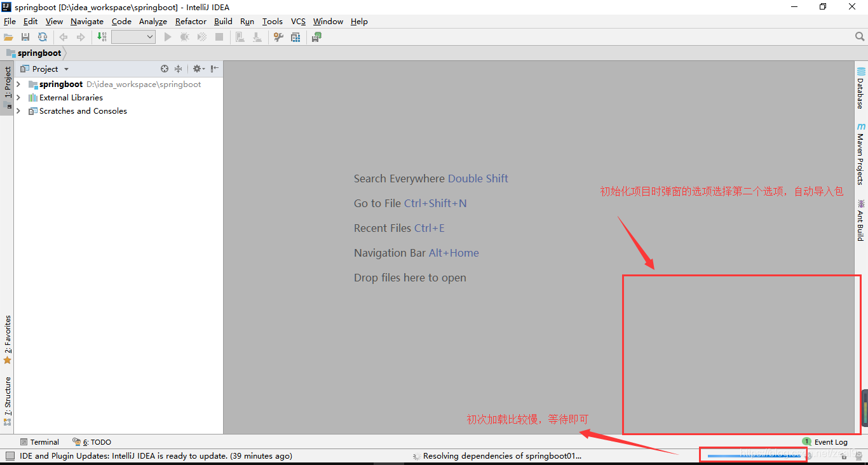The width and height of the screenshot is (868, 465).
Task: Click the Open folder toolbar icon
Action: click(x=8, y=37)
